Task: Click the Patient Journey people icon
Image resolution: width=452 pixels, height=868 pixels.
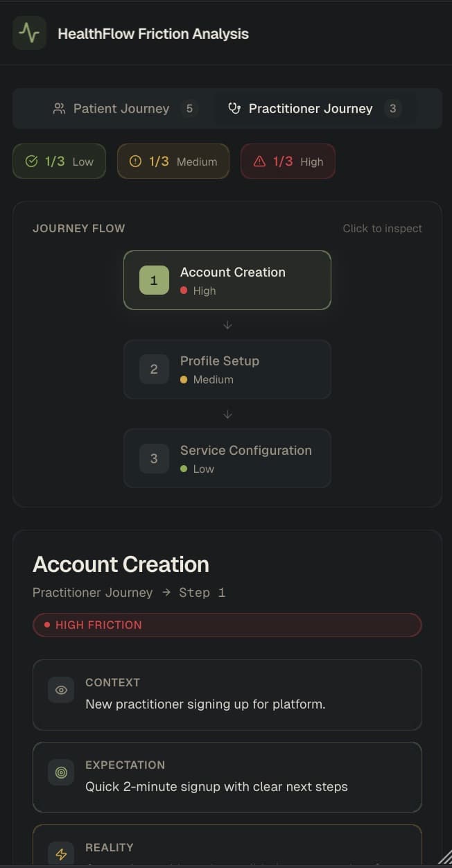Action: [60, 108]
